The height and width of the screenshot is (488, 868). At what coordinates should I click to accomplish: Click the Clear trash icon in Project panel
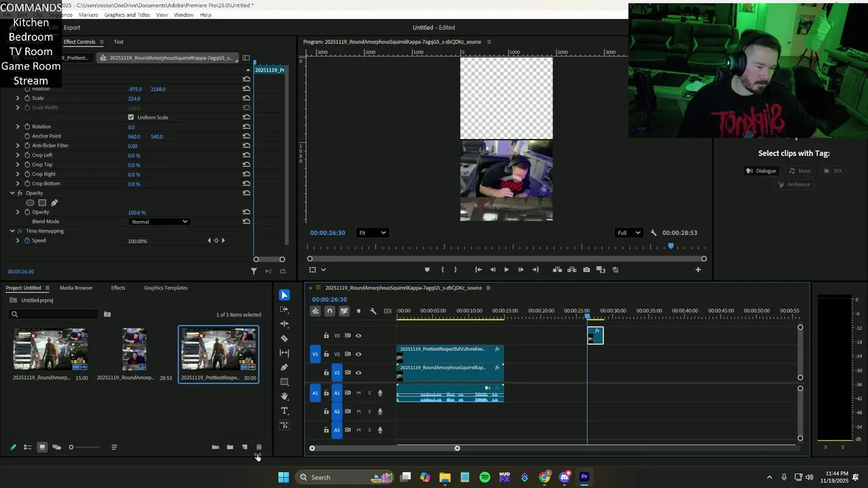[x=258, y=447]
